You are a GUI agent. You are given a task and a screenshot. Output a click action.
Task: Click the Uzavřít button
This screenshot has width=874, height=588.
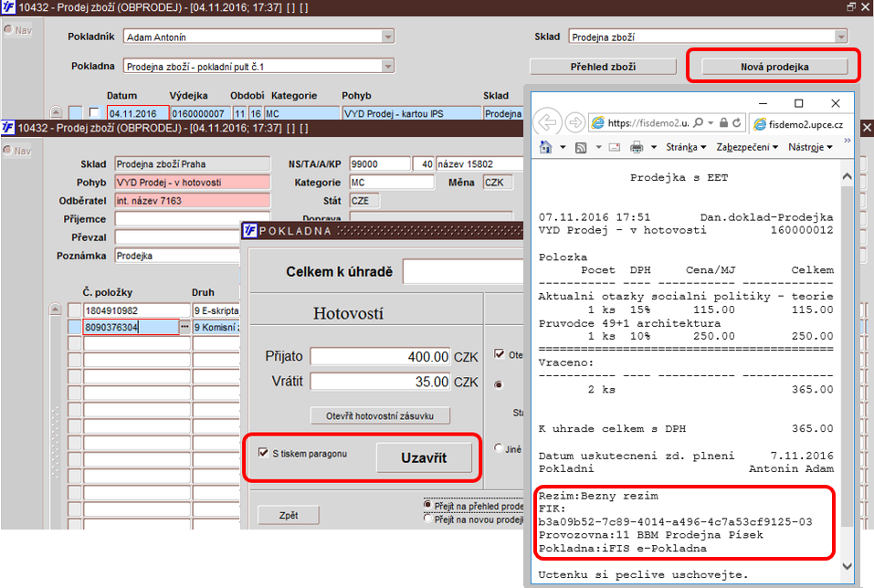424,457
